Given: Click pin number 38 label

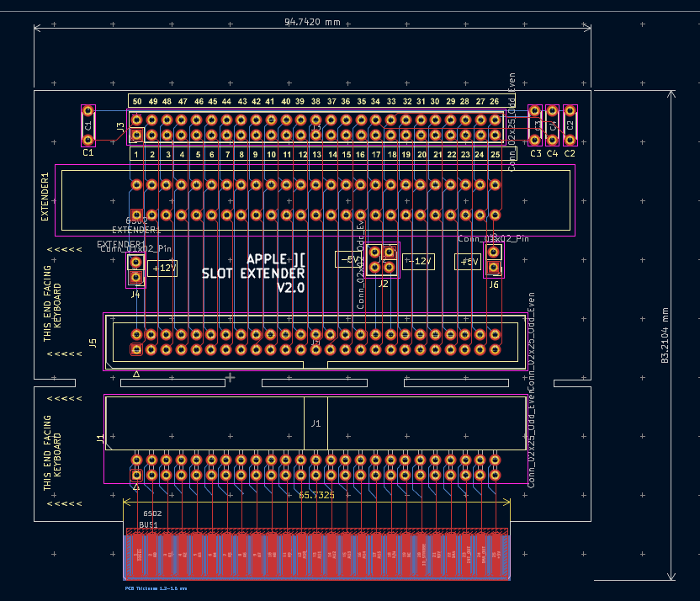Looking at the screenshot, I should pos(316,101).
